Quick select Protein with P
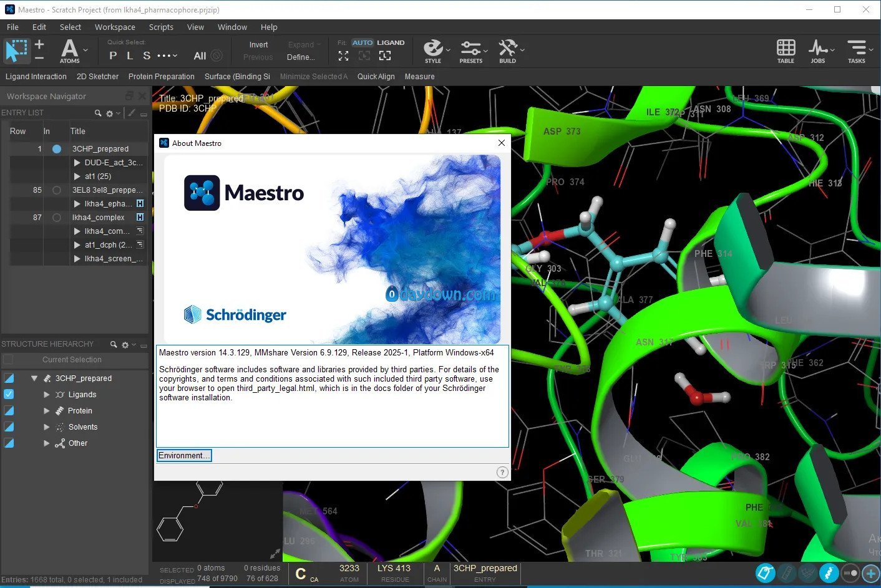The image size is (881, 588). [x=113, y=55]
